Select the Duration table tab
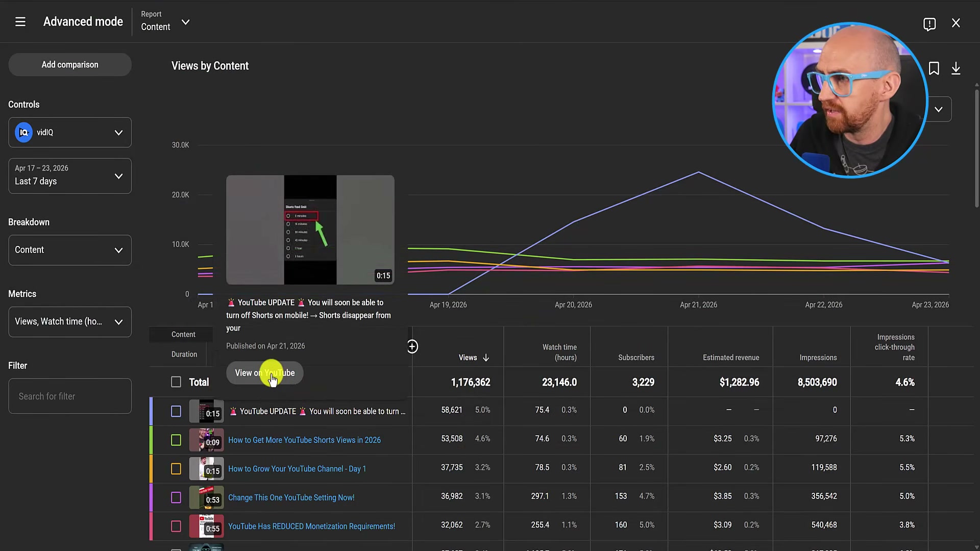Viewport: 980px width, 551px height. click(x=184, y=355)
